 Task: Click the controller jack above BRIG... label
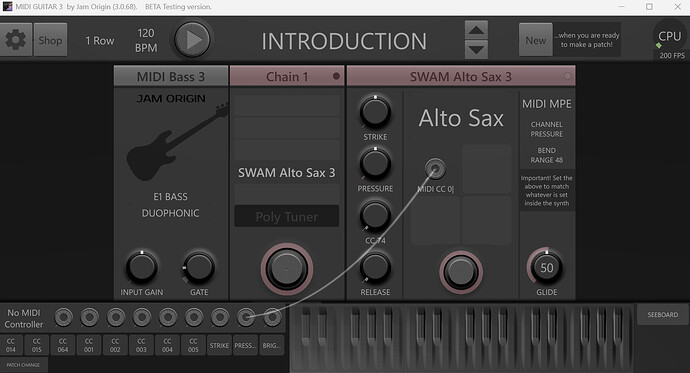pyautogui.click(x=272, y=317)
